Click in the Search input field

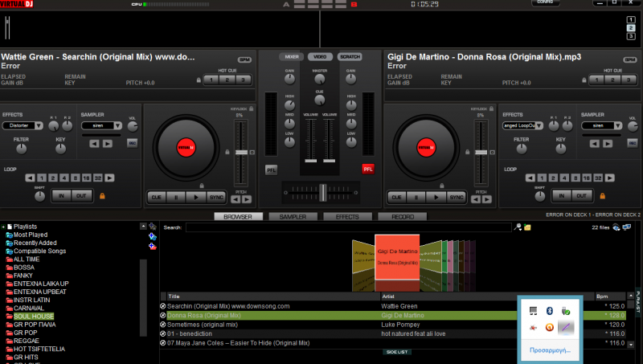pos(349,227)
